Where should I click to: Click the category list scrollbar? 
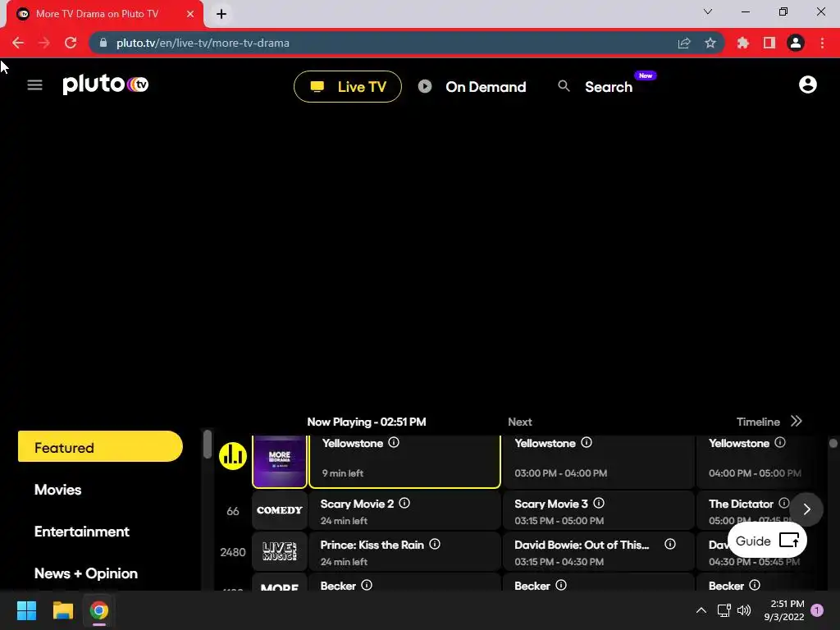click(208, 444)
